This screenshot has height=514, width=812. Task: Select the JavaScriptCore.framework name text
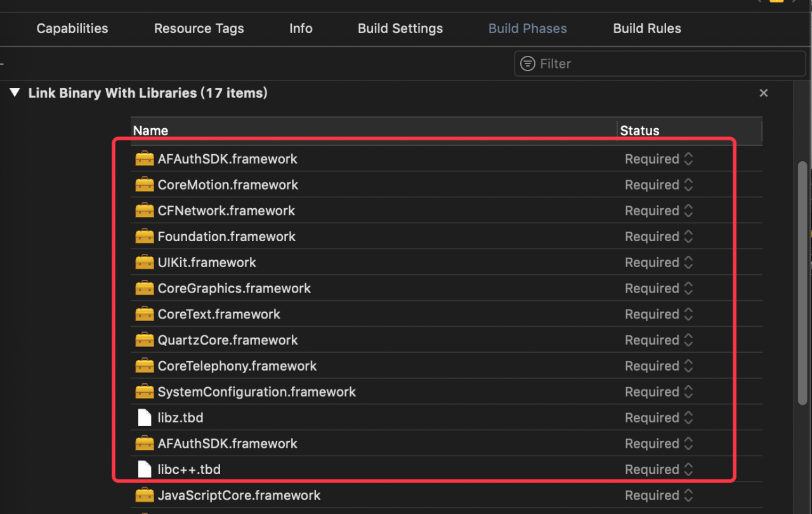239,495
